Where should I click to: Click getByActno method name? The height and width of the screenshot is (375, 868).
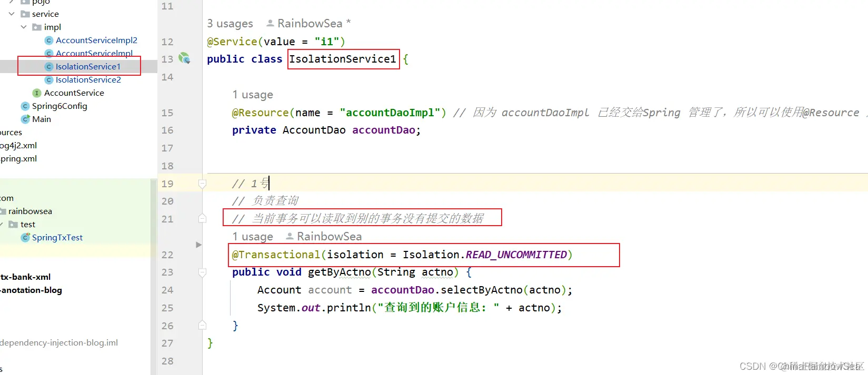click(340, 272)
